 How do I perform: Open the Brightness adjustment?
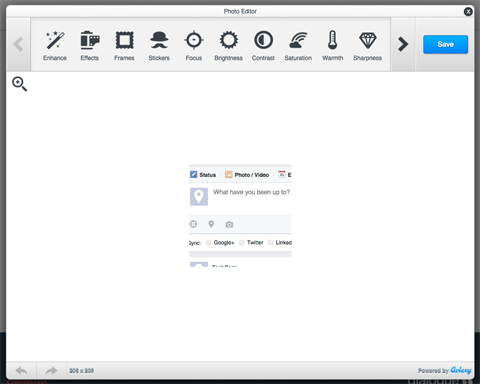click(228, 45)
